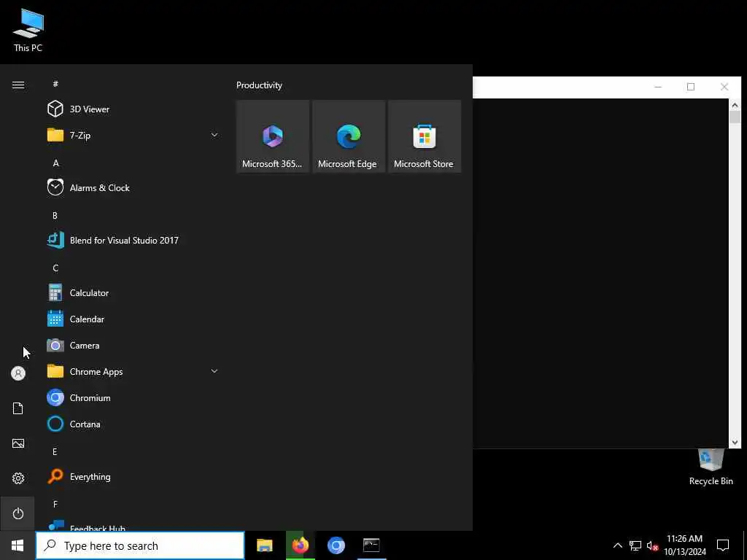
Task: Minimize the background window
Action: pos(658,87)
